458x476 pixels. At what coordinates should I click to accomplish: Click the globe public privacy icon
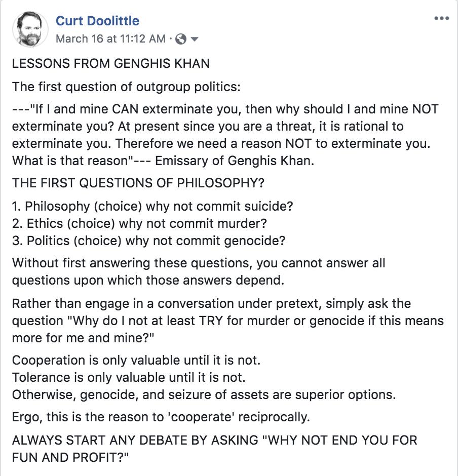pos(180,39)
